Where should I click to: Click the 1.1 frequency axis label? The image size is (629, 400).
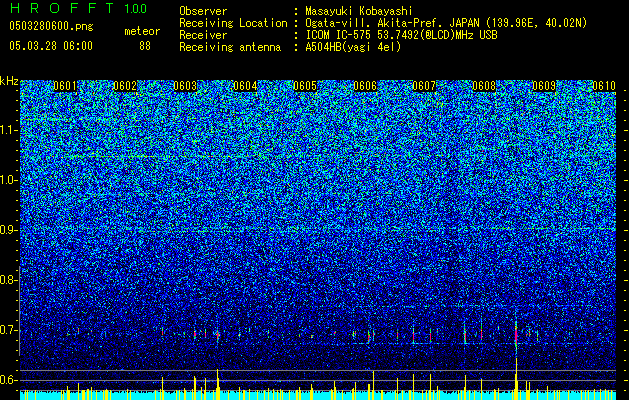pos(8,130)
